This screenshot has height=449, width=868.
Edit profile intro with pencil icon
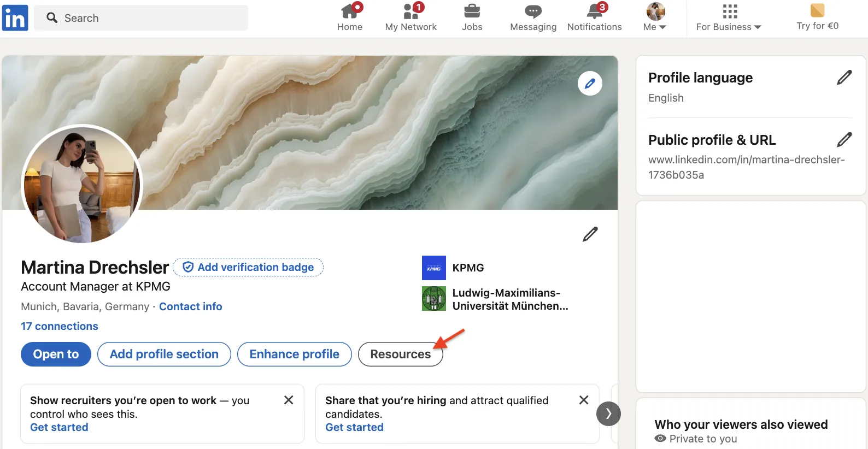coord(590,234)
